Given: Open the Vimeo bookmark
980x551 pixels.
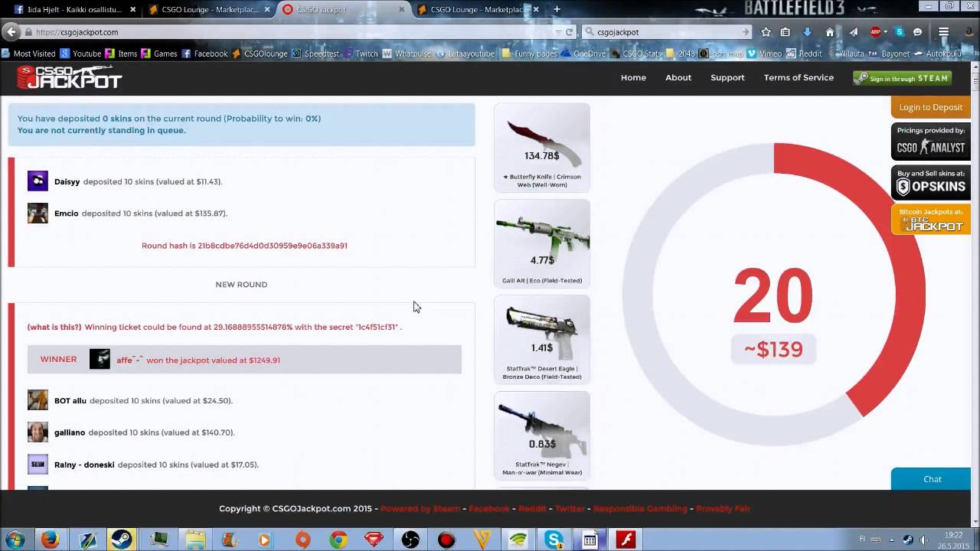Looking at the screenshot, I should click(765, 54).
